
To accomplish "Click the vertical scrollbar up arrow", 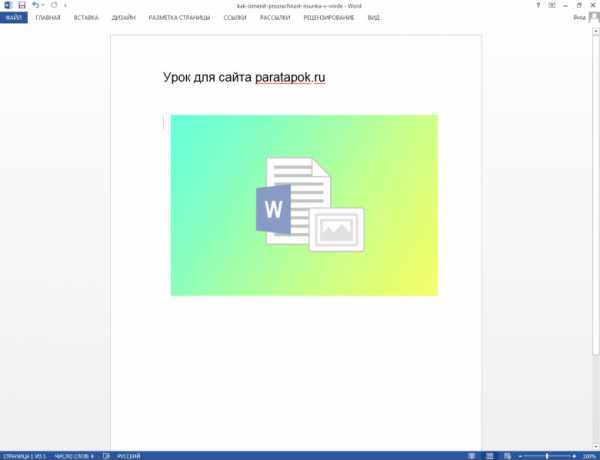I will (x=596, y=32).
